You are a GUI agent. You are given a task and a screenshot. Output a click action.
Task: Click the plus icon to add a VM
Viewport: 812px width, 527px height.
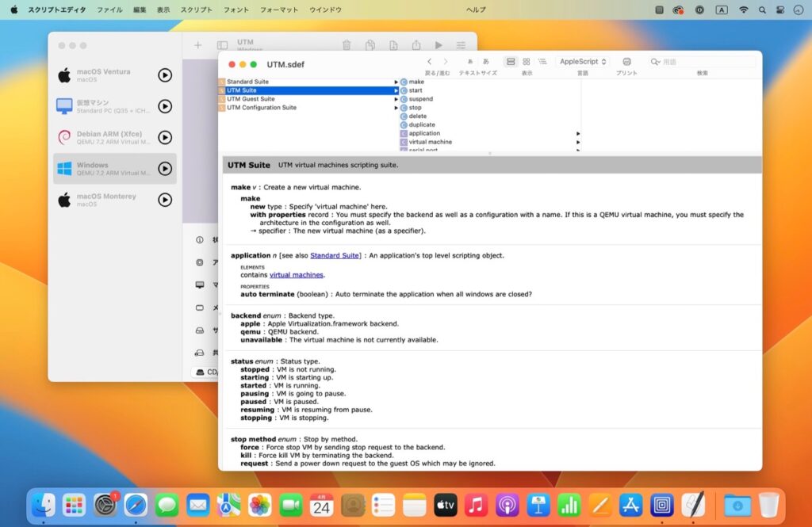tap(197, 45)
